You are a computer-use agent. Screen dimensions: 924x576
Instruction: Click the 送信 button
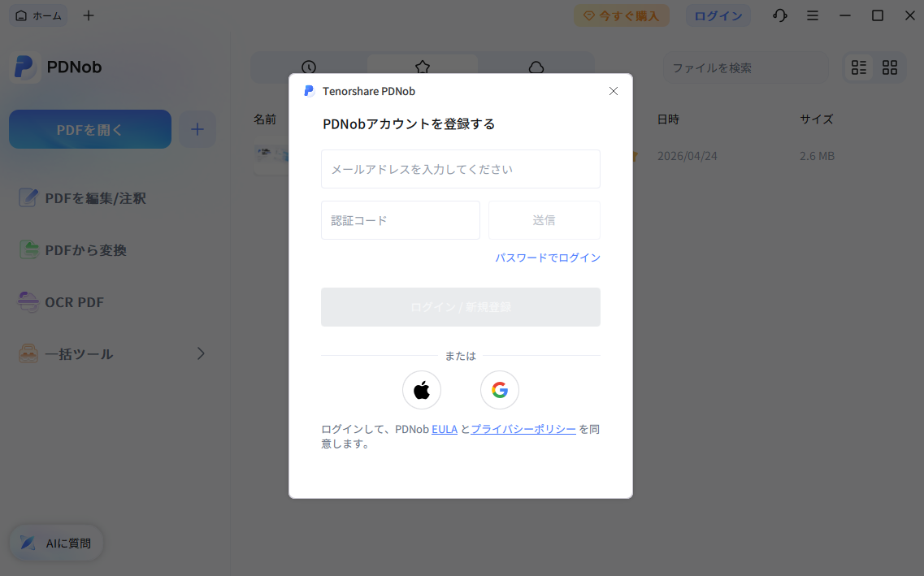tap(544, 220)
